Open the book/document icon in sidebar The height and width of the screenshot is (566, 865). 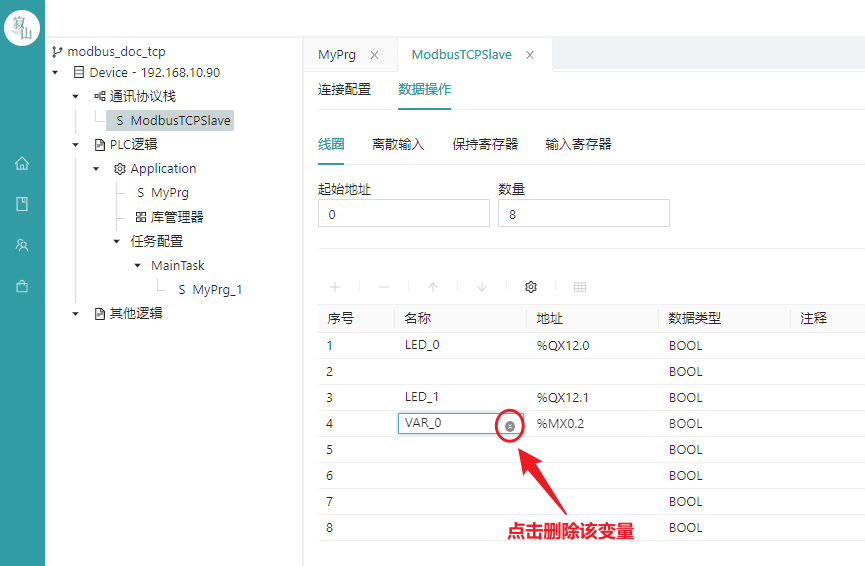(x=22, y=204)
